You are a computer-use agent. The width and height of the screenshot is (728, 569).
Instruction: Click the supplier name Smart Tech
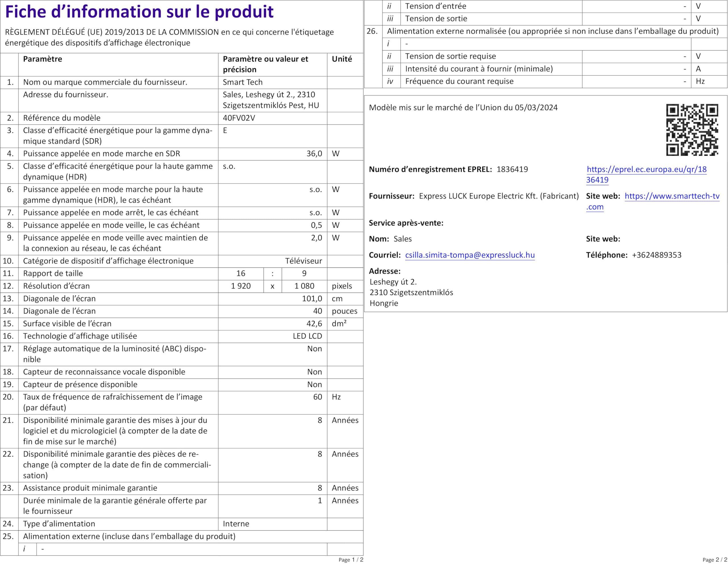[x=242, y=82]
